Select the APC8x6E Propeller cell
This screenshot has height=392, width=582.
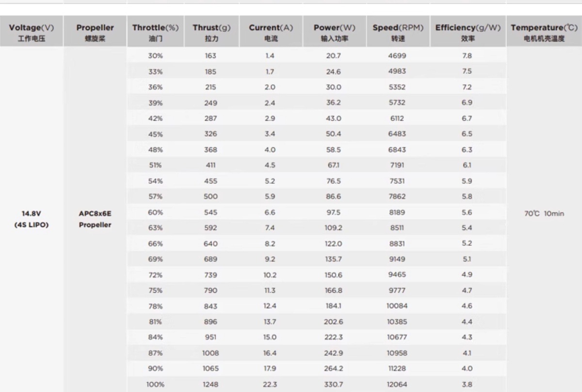(95, 219)
